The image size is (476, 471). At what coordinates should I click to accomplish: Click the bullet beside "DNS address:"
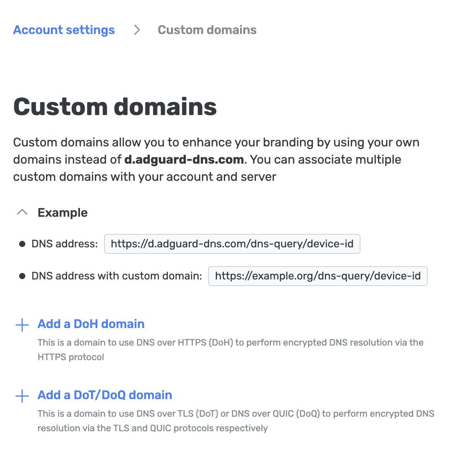pyautogui.click(x=22, y=244)
